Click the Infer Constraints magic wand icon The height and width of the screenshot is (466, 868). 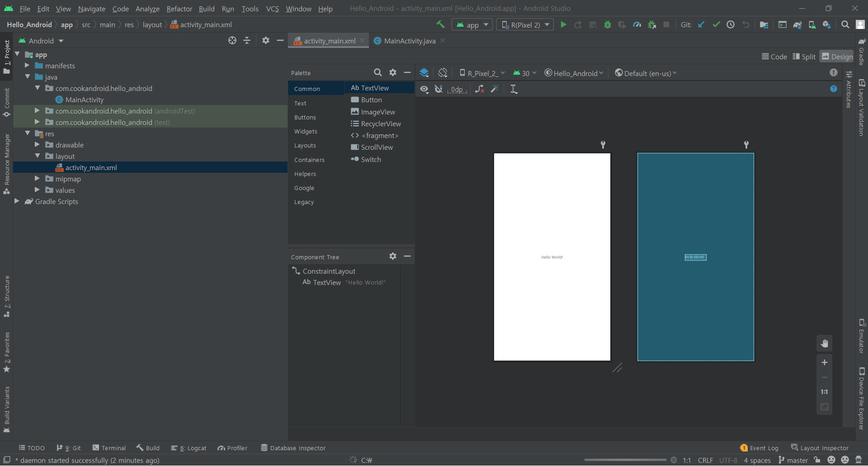495,89
